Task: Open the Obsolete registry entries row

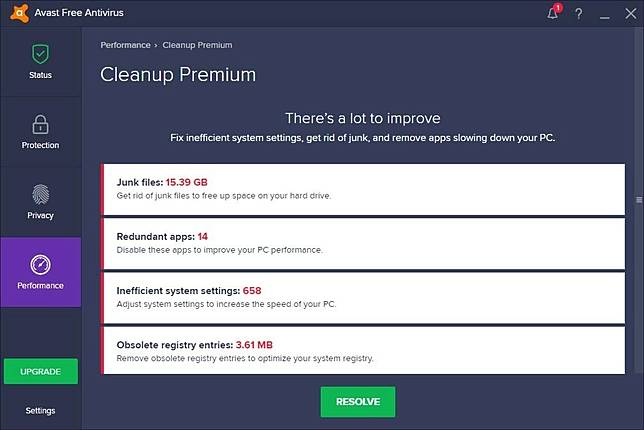Action: click(x=363, y=350)
